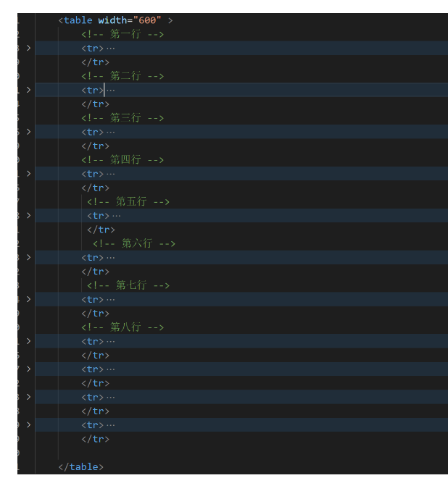This screenshot has height=478, width=448.
Task: Expand the folded <tr> under 第一行 comment
Action: 28,49
